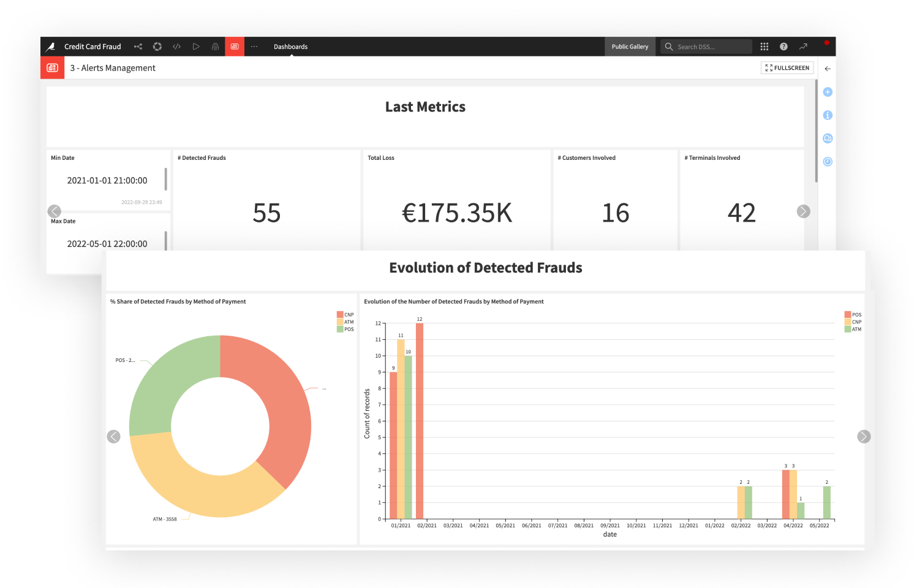This screenshot has height=588, width=917.
Task: Click the # Terminals Involved tile title
Action: pyautogui.click(x=712, y=158)
